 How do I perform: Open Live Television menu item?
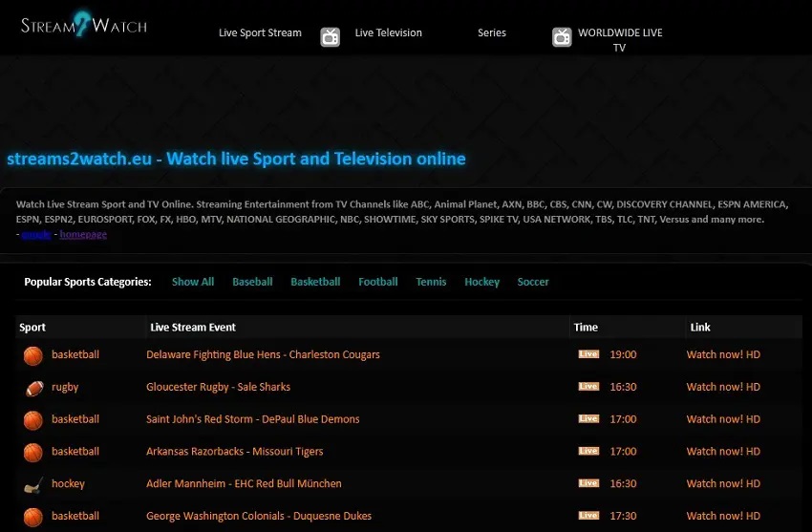point(389,32)
